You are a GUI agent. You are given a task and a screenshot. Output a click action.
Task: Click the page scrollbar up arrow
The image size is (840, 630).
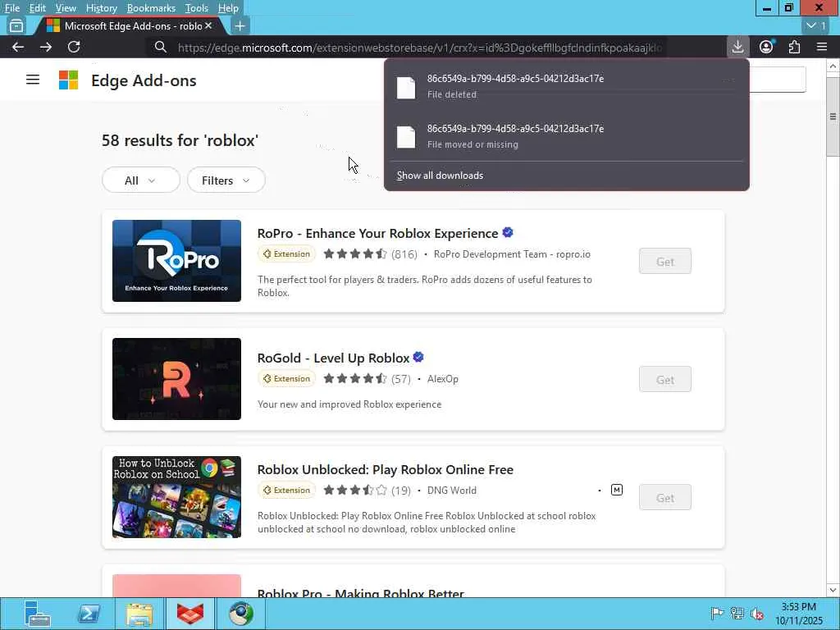click(833, 66)
